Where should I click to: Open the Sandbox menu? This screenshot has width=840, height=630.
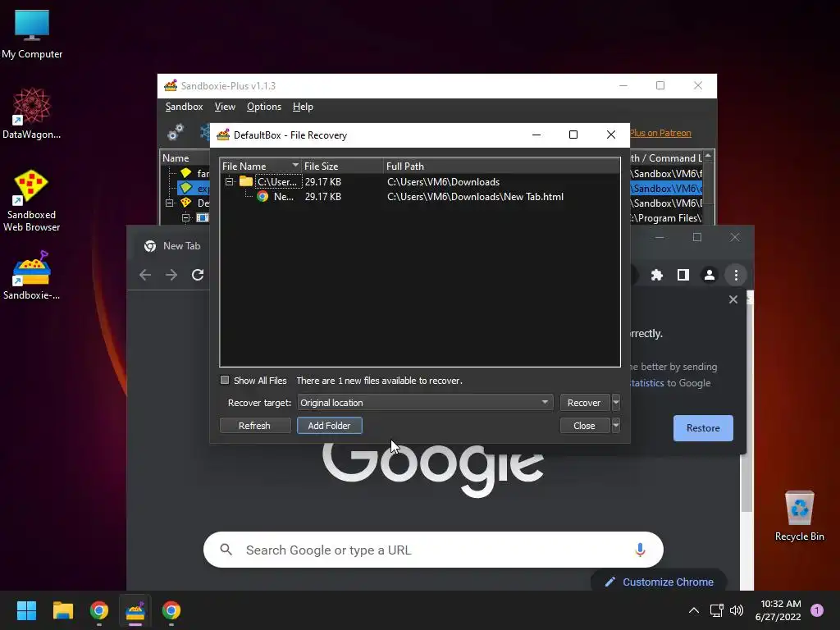coord(184,107)
